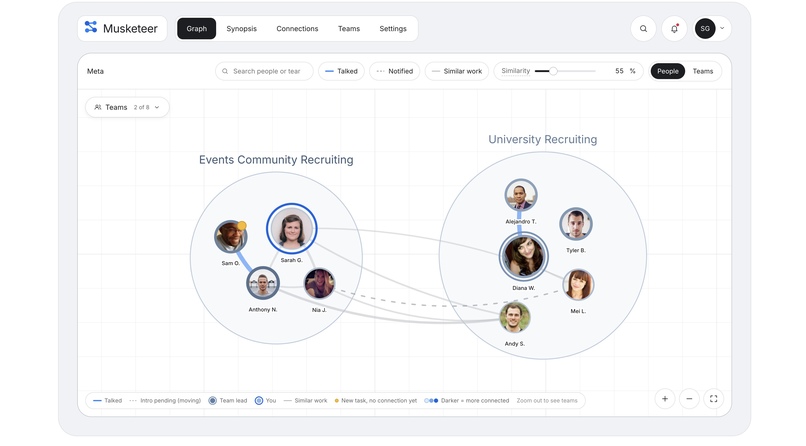Select Sarah G.'s avatar node
Image resolution: width=806 pixels, height=446 pixels.
point(291,229)
